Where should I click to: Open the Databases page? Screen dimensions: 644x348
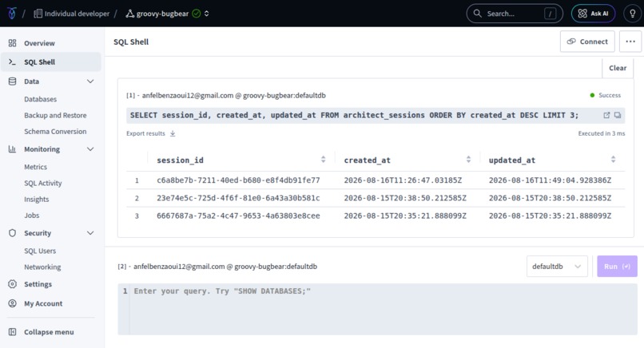[40, 99]
